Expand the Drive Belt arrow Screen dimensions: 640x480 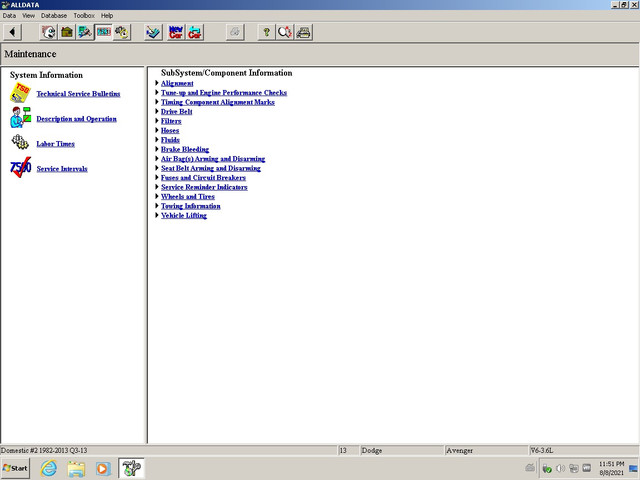157,111
